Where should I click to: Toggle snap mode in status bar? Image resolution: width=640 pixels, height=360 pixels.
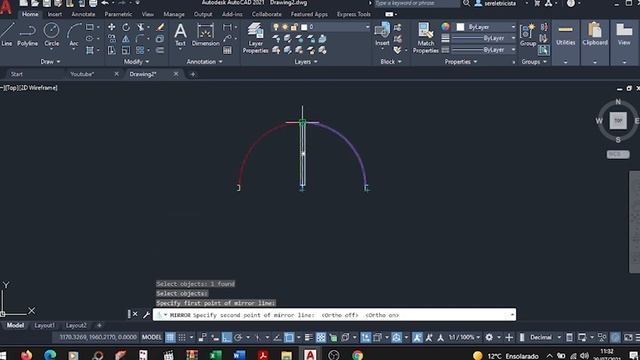(x=182, y=337)
